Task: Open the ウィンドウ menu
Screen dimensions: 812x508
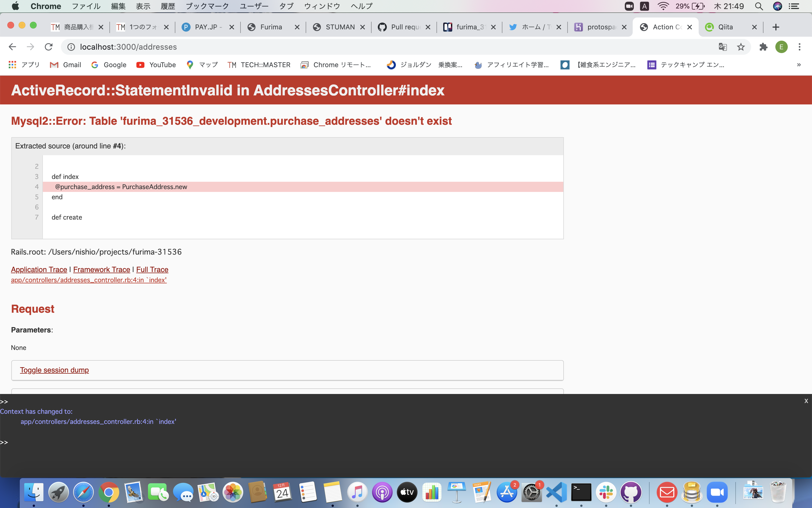Action: tap(322, 6)
